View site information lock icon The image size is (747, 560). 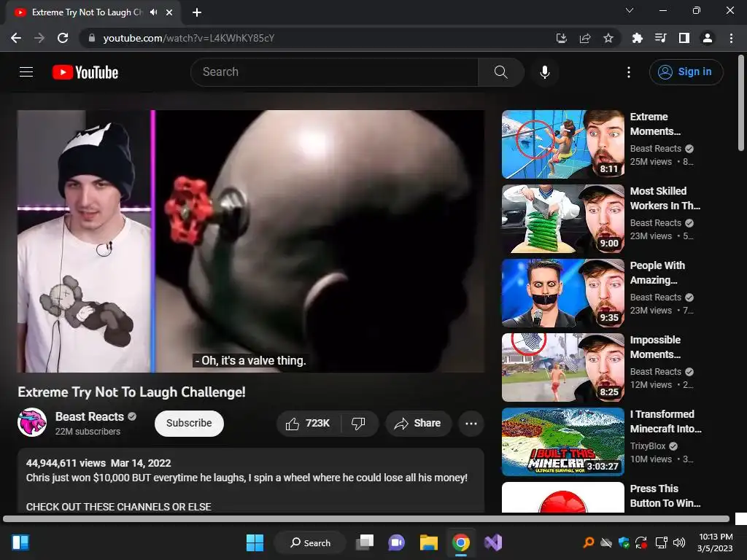[92, 38]
